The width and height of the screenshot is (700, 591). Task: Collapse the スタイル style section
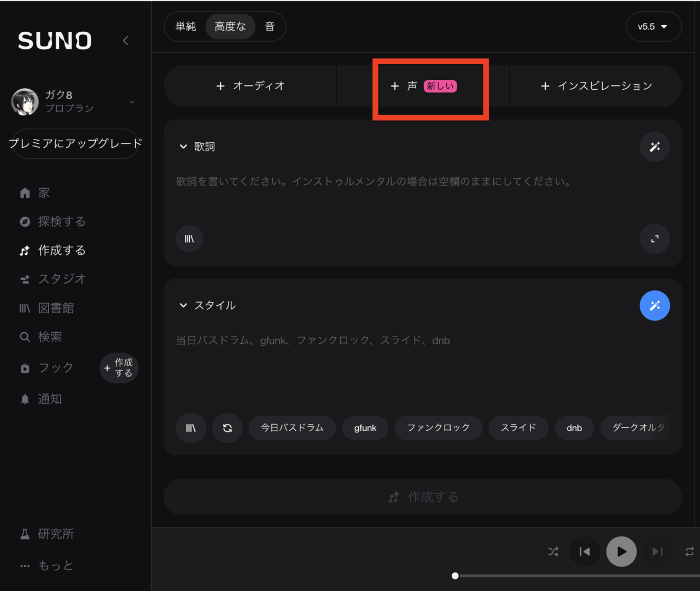coord(184,305)
